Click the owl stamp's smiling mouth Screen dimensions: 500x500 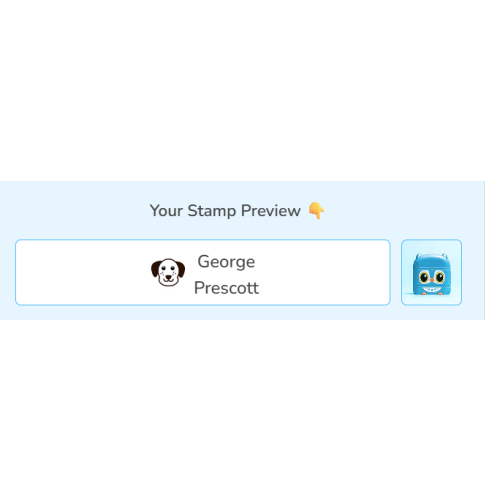point(432,289)
